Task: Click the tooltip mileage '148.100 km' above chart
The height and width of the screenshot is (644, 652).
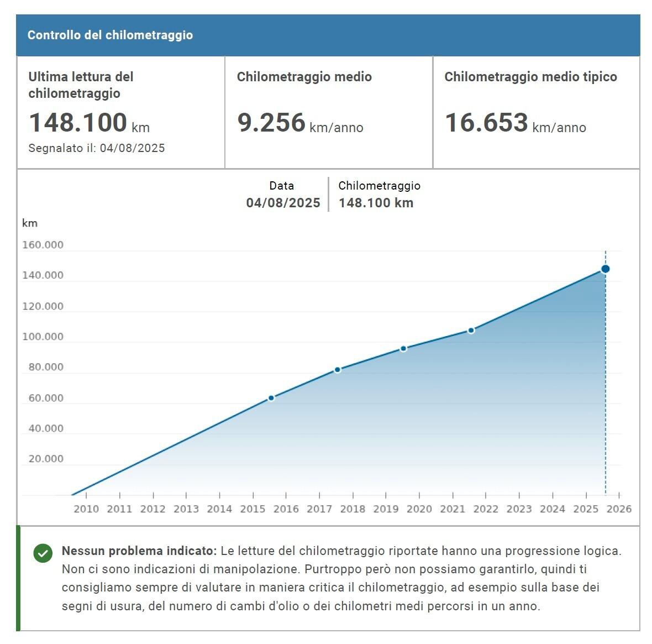Action: [376, 203]
